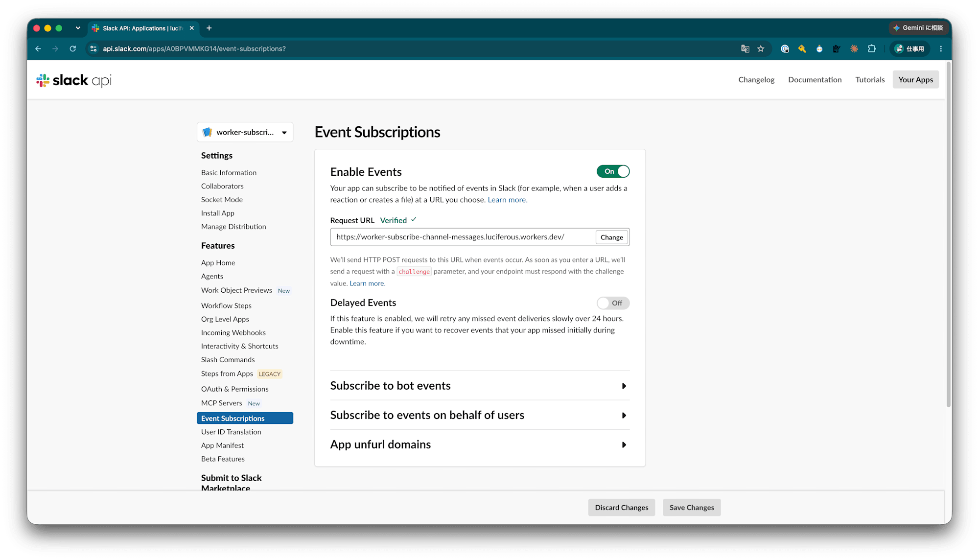
Task: Open the tab search dropdown
Action: 78,28
